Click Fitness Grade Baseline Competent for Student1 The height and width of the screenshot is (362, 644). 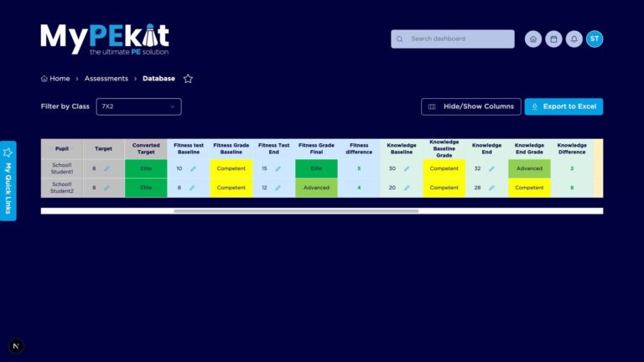pyautogui.click(x=231, y=168)
